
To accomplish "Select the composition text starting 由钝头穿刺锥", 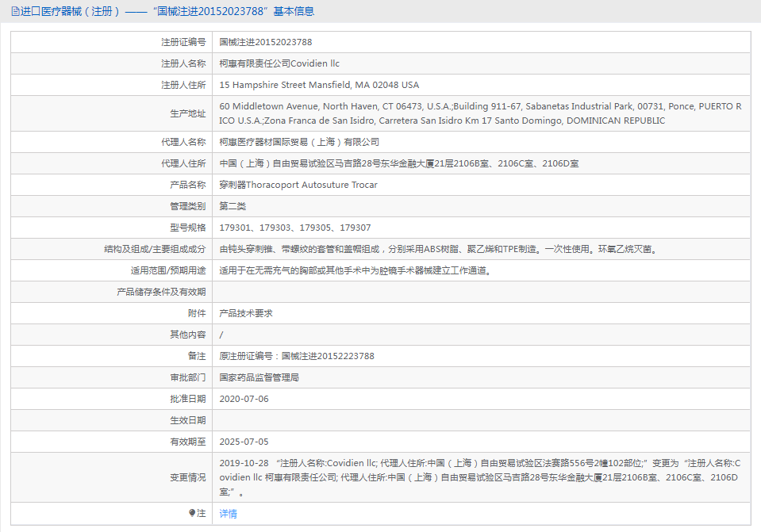I will pyautogui.click(x=440, y=249).
